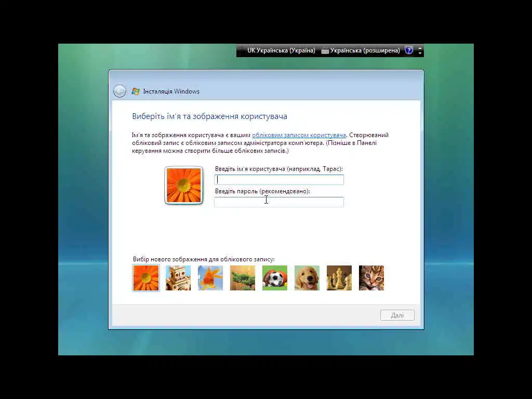Viewport: 532px width, 399px height.
Task: Open the help question mark icon
Action: click(409, 50)
